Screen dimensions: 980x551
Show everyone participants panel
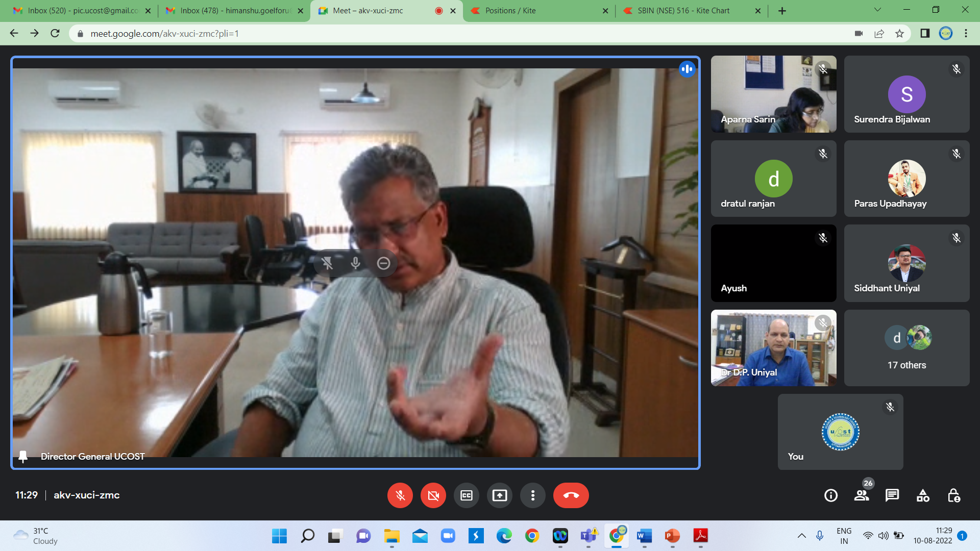point(862,495)
